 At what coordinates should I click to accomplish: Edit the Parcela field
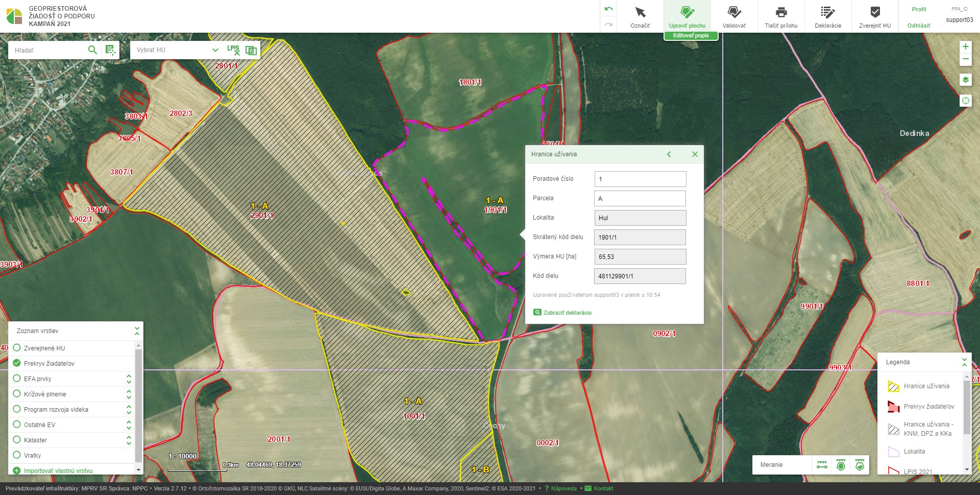[x=640, y=198]
